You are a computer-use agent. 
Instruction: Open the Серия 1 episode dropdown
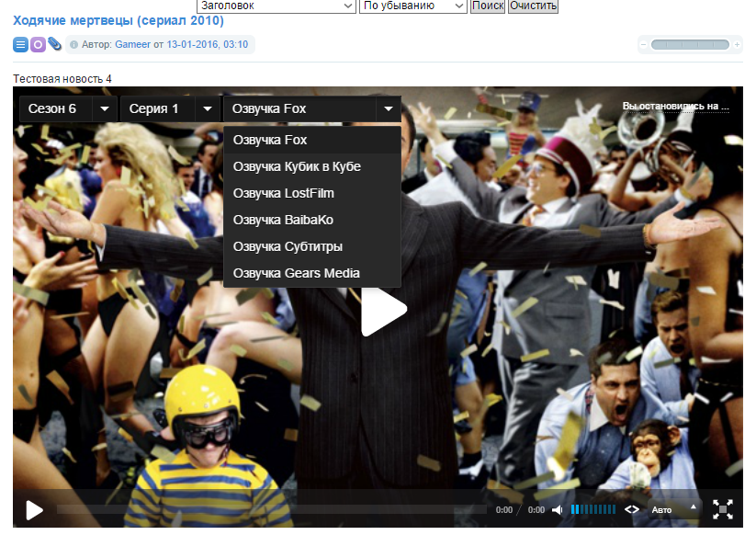tap(170, 109)
